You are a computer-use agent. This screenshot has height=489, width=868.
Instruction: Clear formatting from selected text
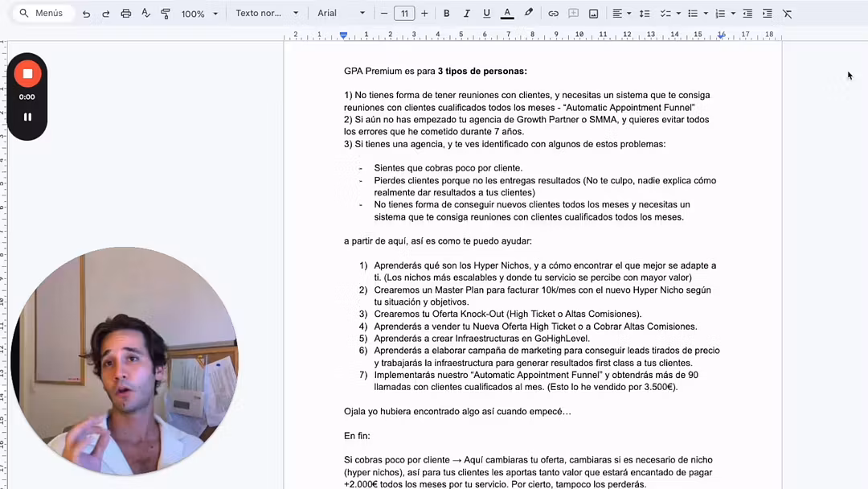(787, 14)
